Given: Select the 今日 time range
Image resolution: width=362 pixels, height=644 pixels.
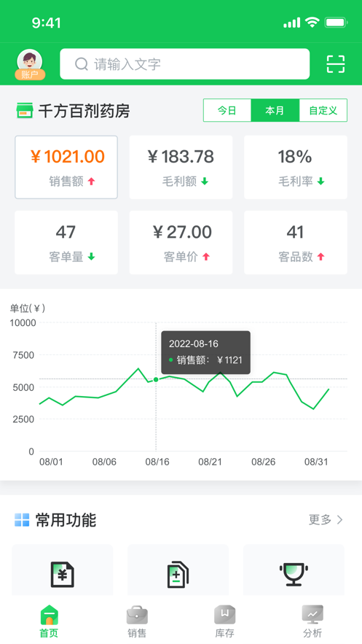Looking at the screenshot, I should pyautogui.click(x=227, y=110).
